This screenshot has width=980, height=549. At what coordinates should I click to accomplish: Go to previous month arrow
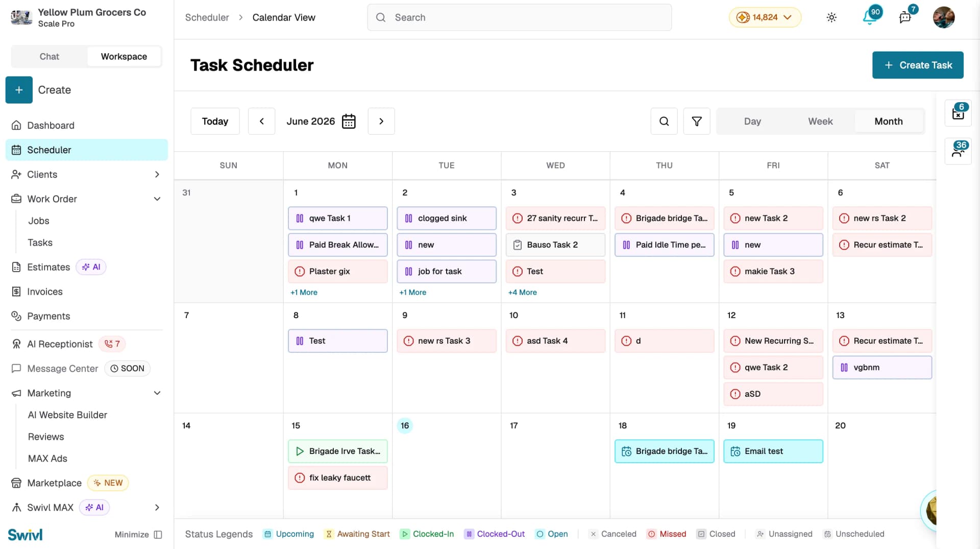262,122
